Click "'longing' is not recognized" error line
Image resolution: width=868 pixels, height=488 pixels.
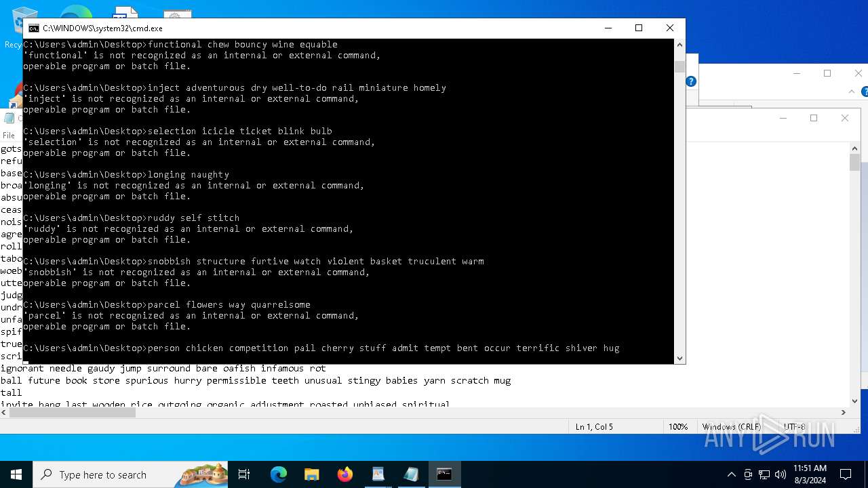pyautogui.click(x=194, y=186)
